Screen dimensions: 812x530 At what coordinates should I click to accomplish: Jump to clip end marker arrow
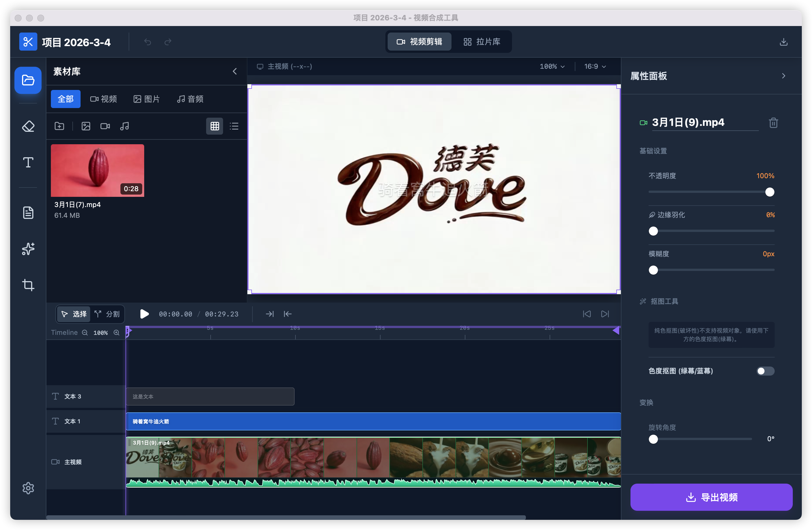(269, 314)
